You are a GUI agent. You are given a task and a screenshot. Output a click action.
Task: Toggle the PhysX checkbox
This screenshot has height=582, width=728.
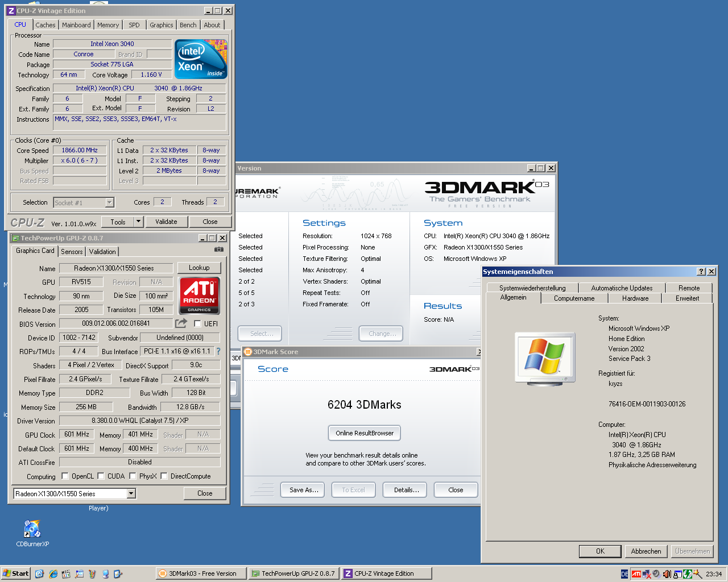[133, 476]
